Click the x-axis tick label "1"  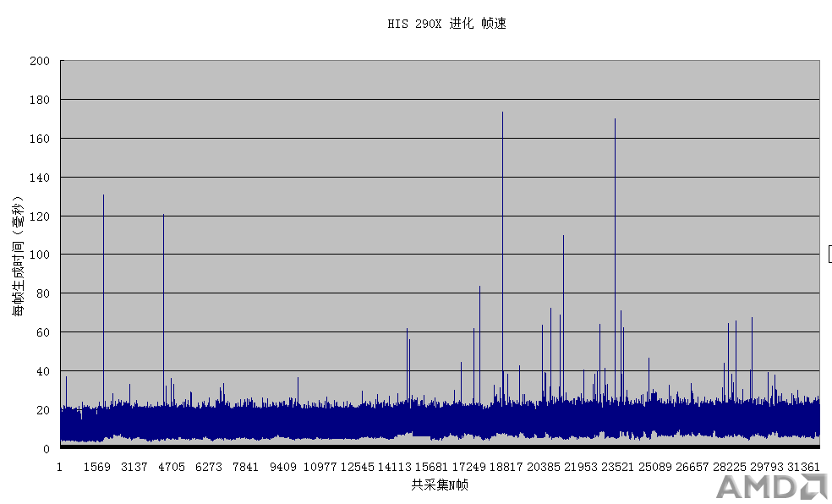[x=59, y=467]
